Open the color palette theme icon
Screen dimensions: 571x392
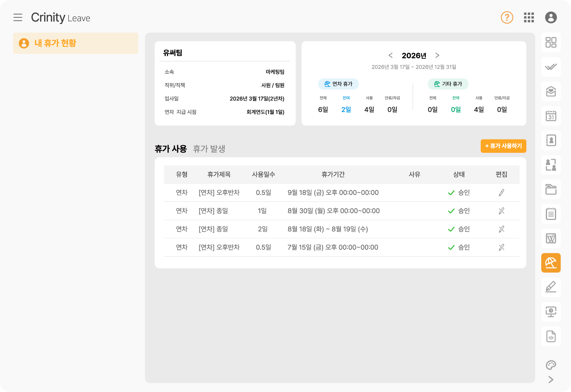[x=551, y=365]
